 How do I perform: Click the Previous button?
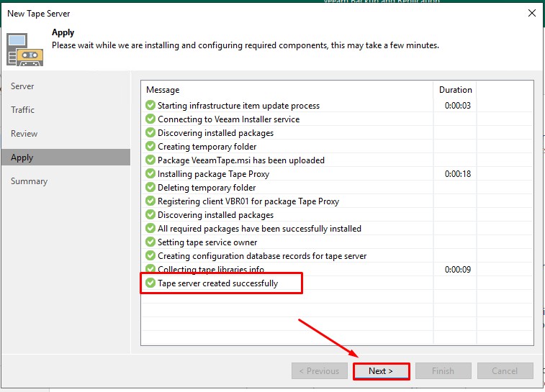point(319,371)
